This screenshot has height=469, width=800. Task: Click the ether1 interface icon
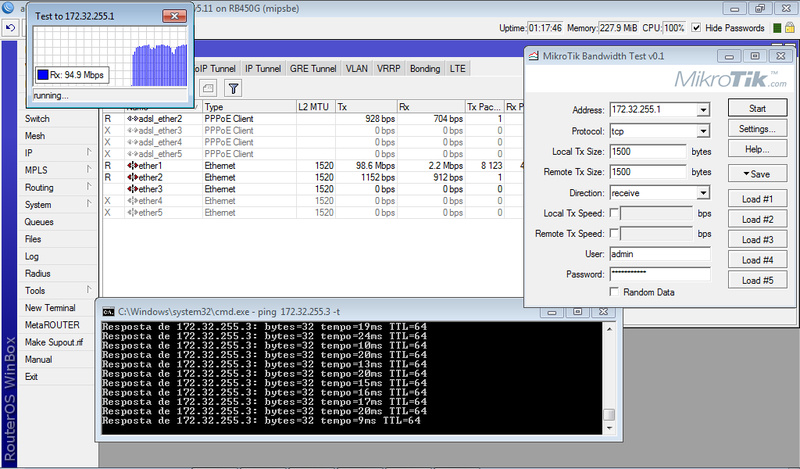click(x=132, y=165)
